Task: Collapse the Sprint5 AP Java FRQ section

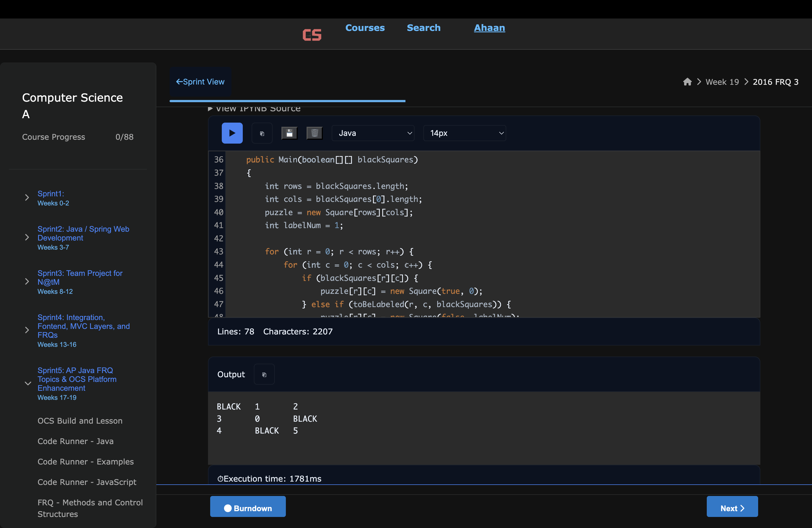Action: pyautogui.click(x=28, y=383)
